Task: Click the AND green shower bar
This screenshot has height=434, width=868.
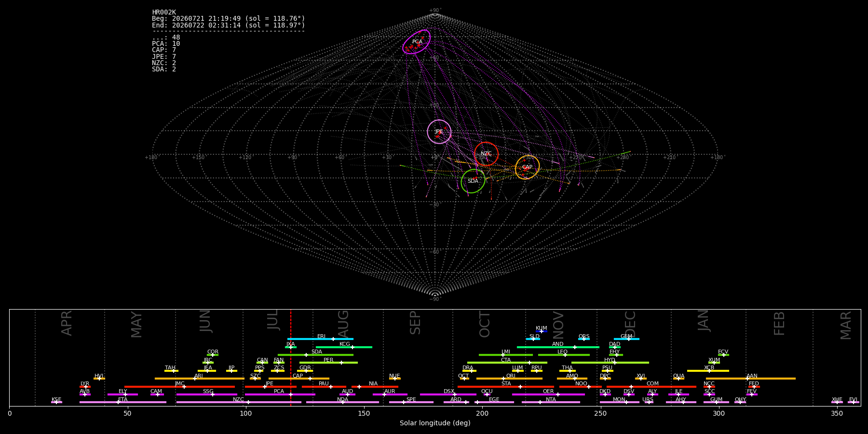Action: (558, 347)
